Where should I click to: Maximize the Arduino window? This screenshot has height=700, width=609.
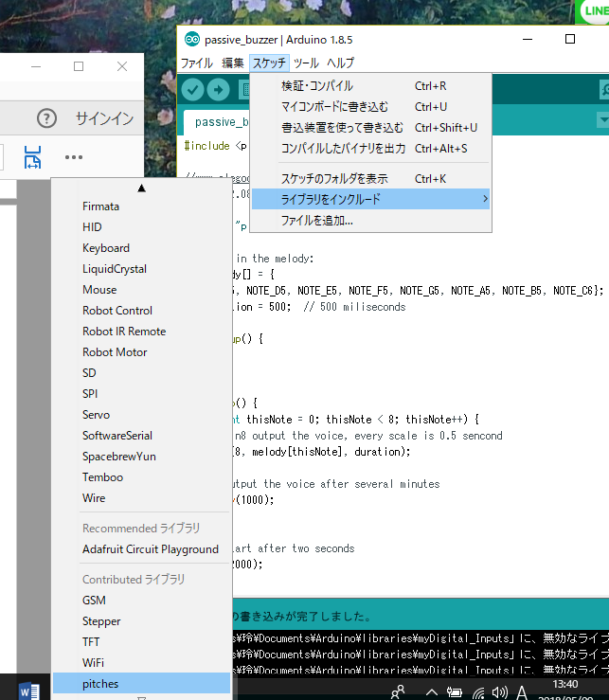(570, 39)
